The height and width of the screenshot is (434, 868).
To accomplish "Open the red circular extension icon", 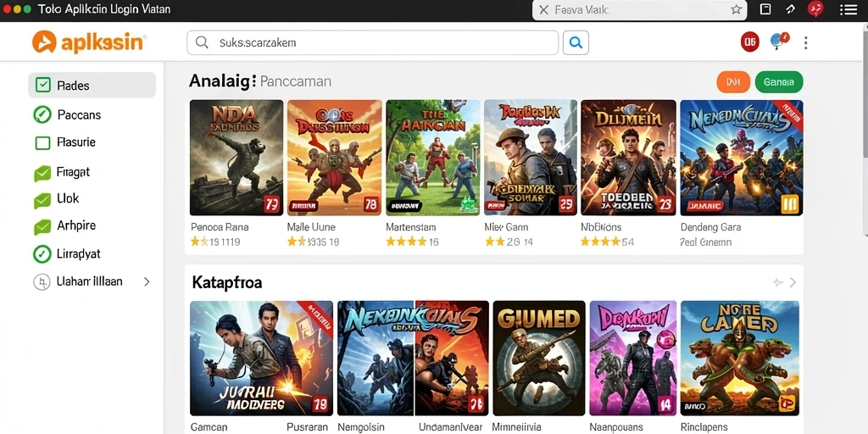I will pyautogui.click(x=815, y=8).
